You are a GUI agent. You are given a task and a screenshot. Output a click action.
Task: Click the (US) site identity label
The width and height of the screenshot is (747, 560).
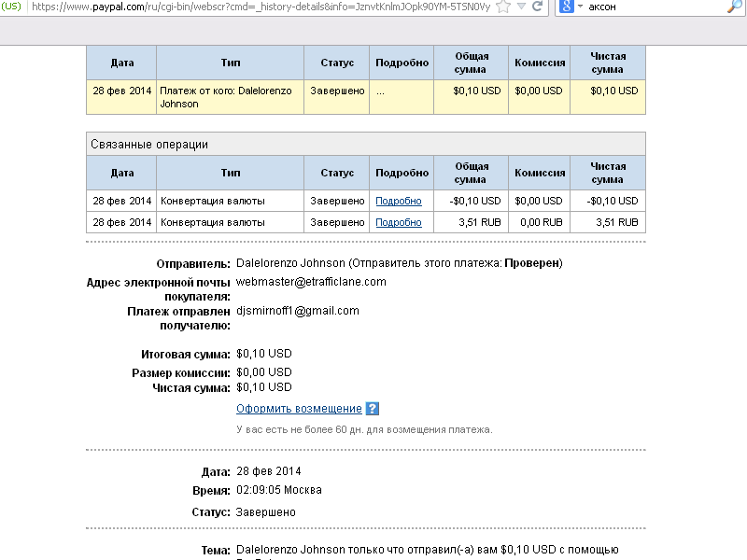11,7
